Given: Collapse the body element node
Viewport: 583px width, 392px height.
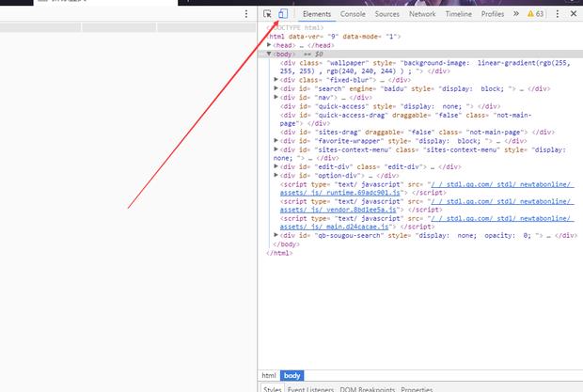Looking at the screenshot, I should click(270, 54).
